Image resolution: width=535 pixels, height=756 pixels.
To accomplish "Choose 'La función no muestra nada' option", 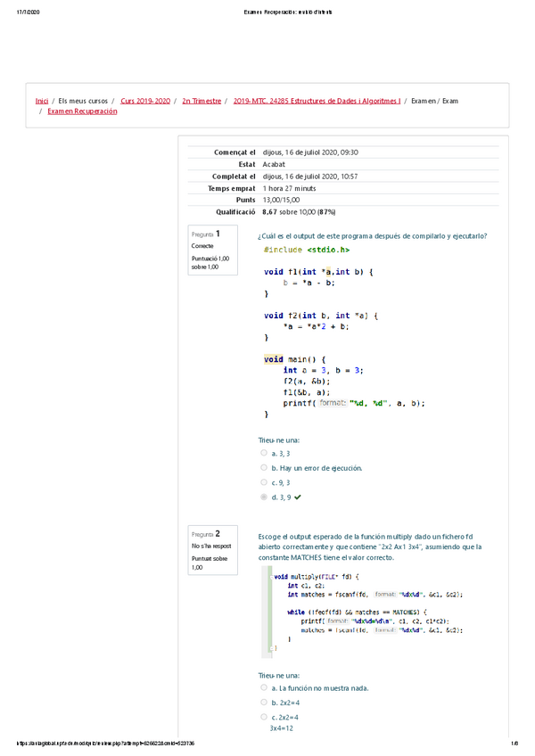I will point(264,688).
